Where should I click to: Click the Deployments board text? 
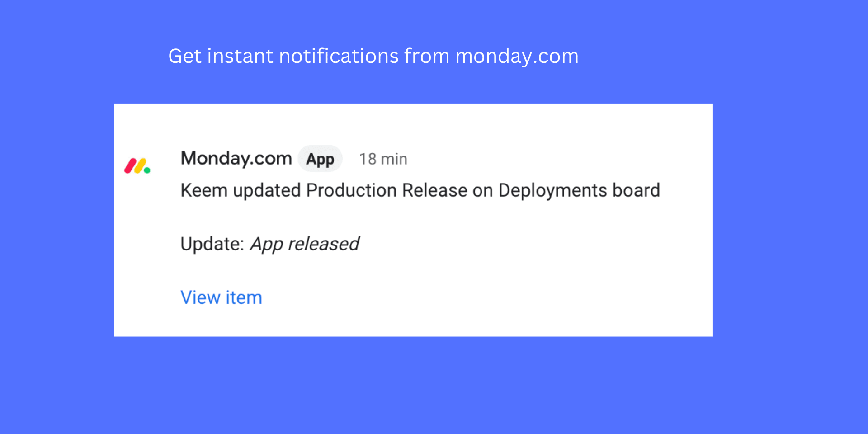click(579, 190)
